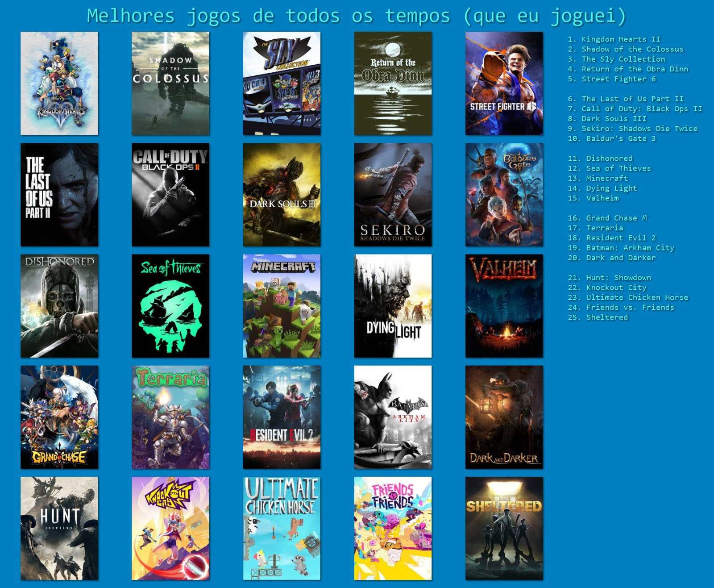Viewport: 714px width, 588px height.
Task: Select the Dark Souls III cover image
Action: pos(282,195)
